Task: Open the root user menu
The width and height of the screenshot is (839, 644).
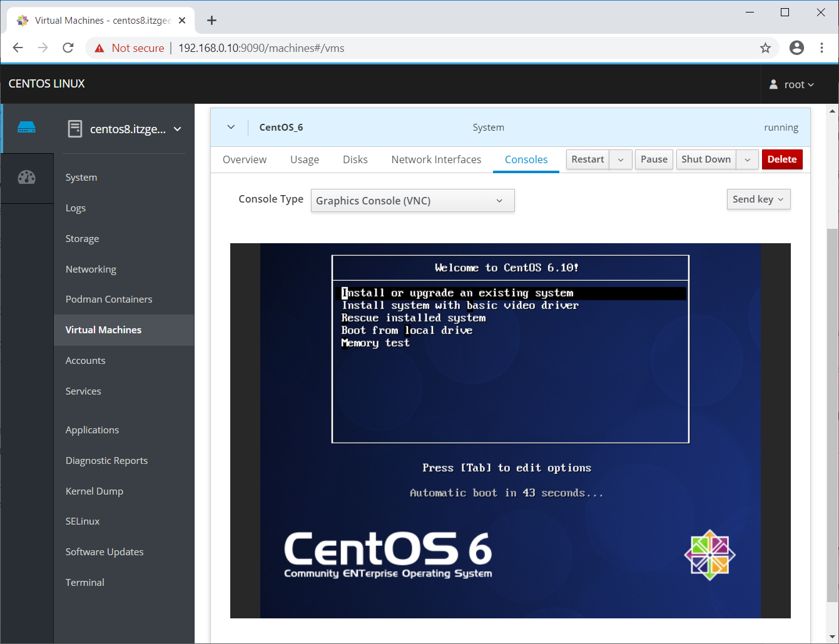Action: [x=792, y=84]
